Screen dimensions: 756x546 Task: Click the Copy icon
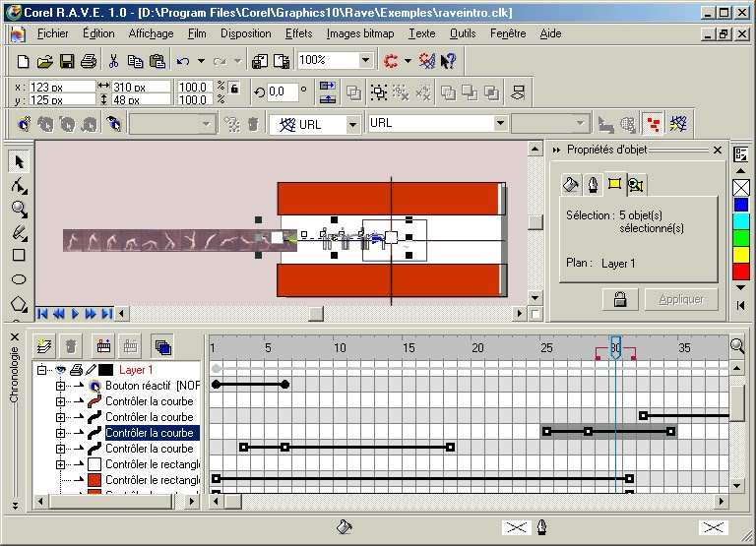tap(135, 61)
